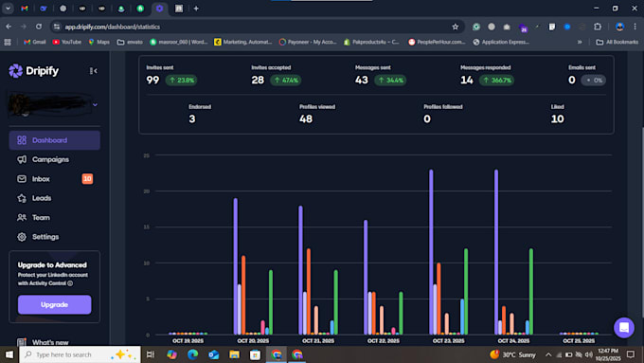This screenshot has width=644, height=363.
Task: Open the Payoneer bookmark
Action: point(308,42)
